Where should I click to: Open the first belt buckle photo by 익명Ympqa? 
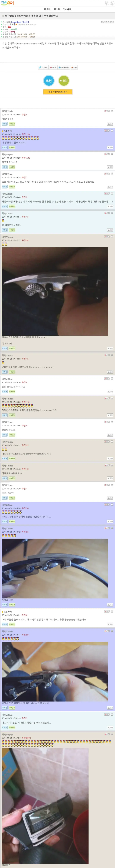tap(55, 292)
